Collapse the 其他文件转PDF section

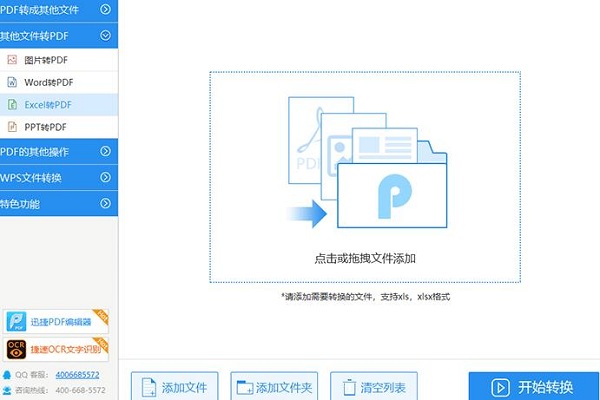click(x=105, y=36)
